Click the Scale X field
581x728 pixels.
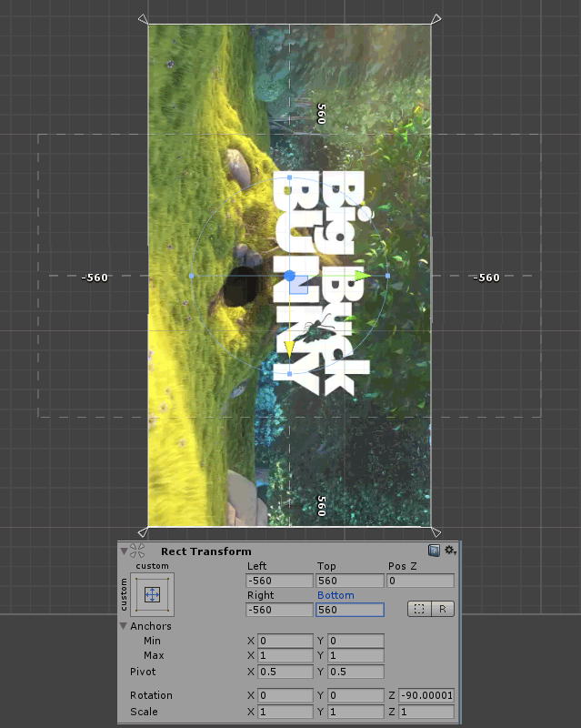285,712
